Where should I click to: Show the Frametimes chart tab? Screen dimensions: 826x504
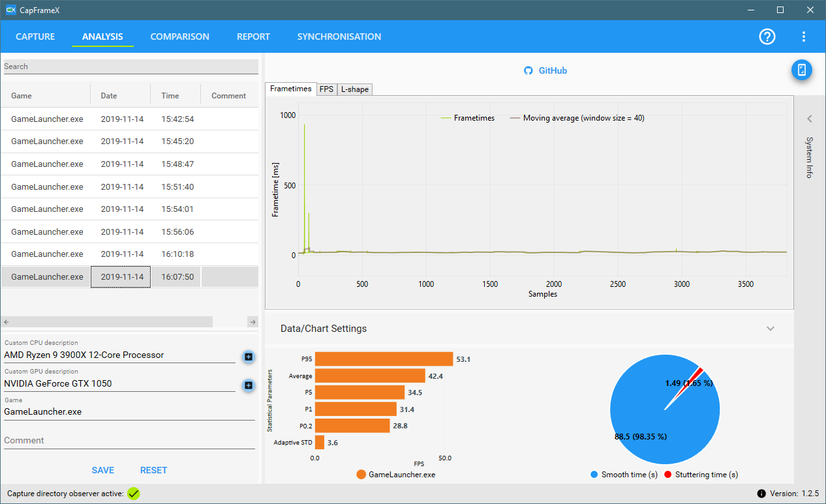(291, 89)
